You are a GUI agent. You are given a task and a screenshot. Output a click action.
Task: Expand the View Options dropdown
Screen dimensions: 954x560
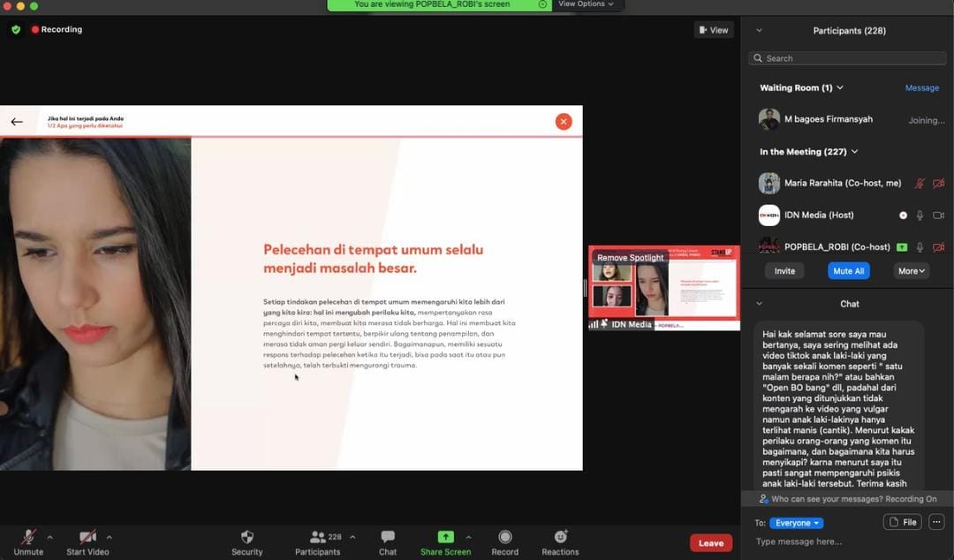(x=587, y=4)
